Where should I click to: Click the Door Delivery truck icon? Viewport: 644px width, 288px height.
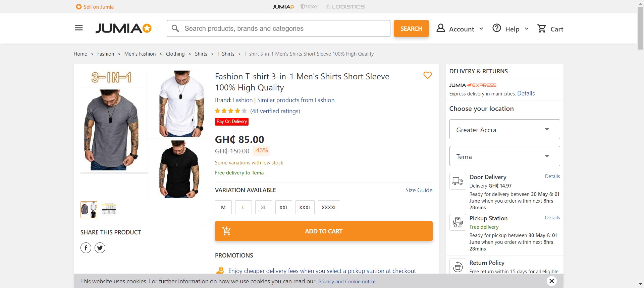pyautogui.click(x=458, y=181)
